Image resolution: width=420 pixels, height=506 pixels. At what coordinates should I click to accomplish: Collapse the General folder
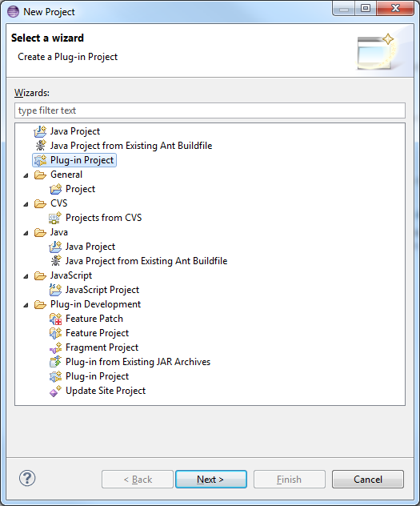pos(26,175)
